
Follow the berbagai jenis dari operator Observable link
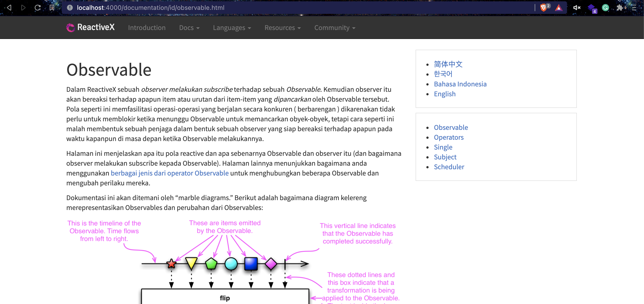point(170,173)
